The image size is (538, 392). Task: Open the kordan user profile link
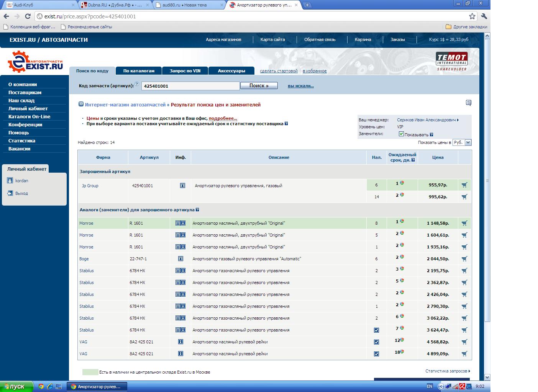point(21,181)
